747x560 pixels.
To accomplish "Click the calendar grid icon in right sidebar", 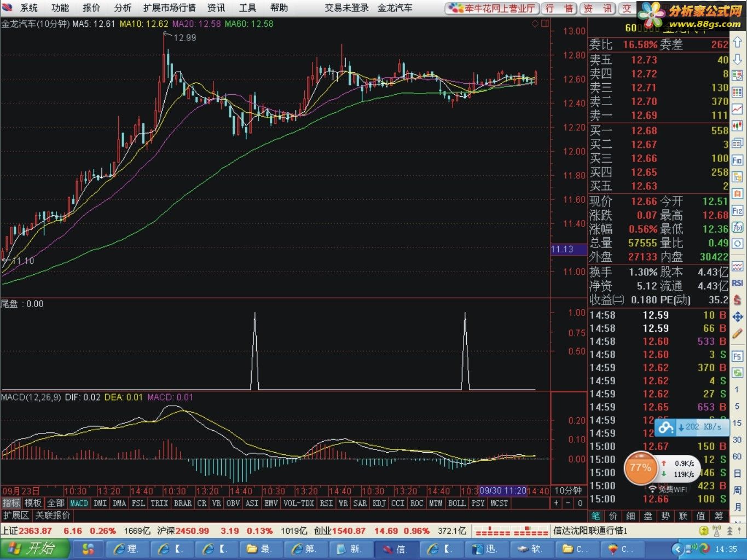I will (x=737, y=93).
